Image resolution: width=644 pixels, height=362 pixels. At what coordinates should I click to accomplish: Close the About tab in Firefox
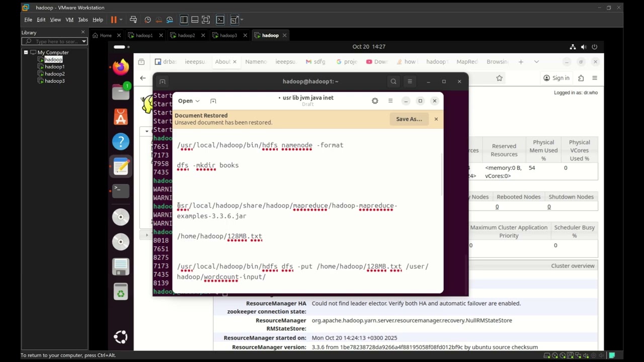(x=234, y=62)
